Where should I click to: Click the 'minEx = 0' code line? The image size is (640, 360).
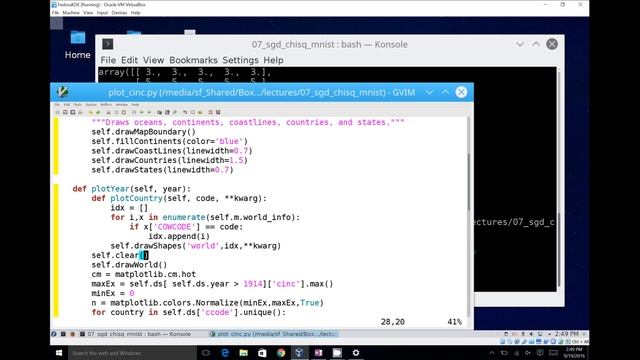click(x=113, y=293)
